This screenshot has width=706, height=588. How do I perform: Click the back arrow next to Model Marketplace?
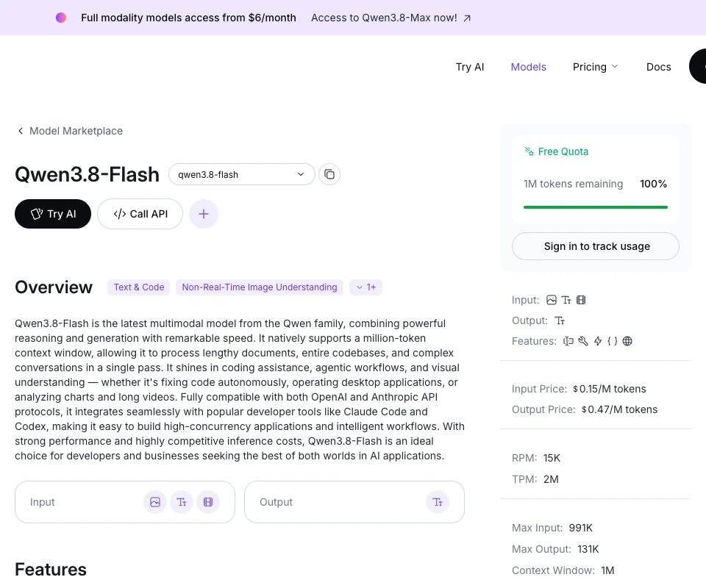(x=21, y=131)
